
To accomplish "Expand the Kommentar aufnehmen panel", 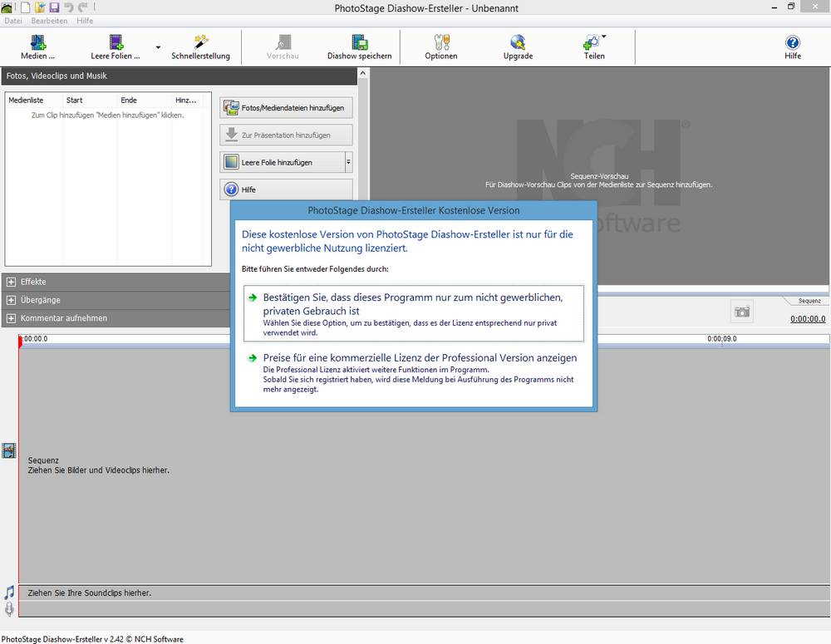I will point(12,318).
